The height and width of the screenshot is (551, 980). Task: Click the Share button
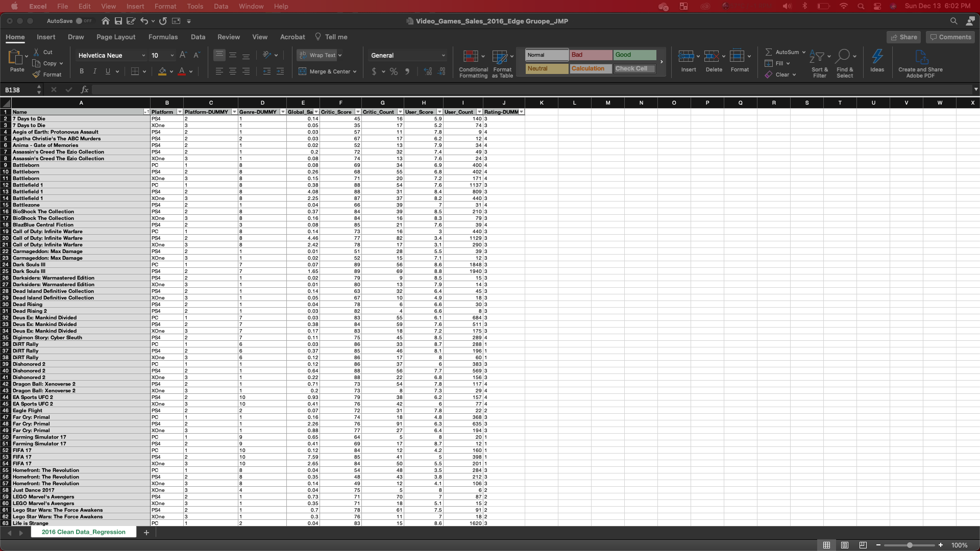pyautogui.click(x=903, y=37)
